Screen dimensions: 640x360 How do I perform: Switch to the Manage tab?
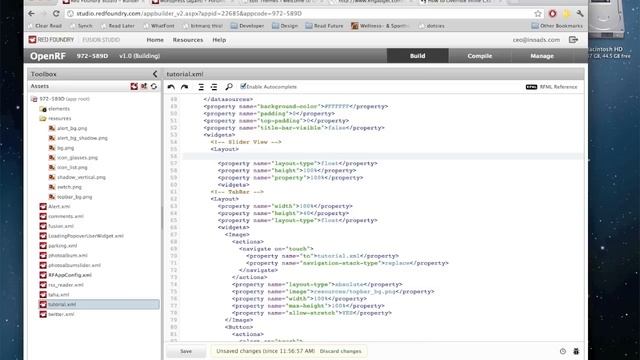(x=542, y=56)
